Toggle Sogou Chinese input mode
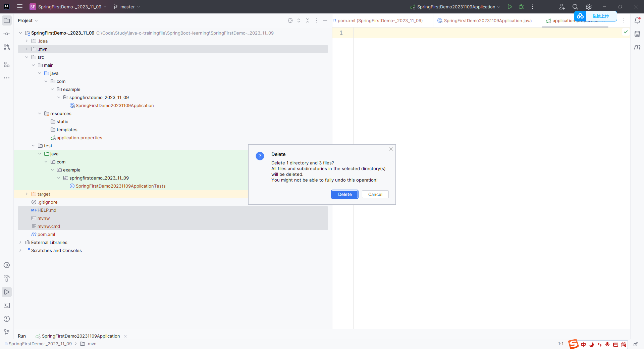Image resolution: width=644 pixels, height=349 pixels. 583,345
